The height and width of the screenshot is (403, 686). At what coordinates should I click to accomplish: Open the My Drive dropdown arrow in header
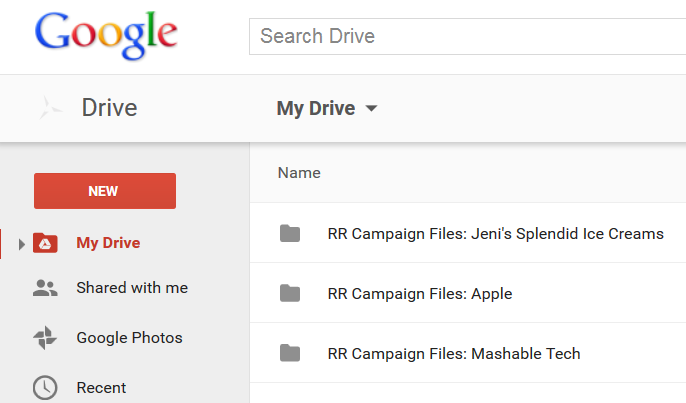[x=372, y=108]
